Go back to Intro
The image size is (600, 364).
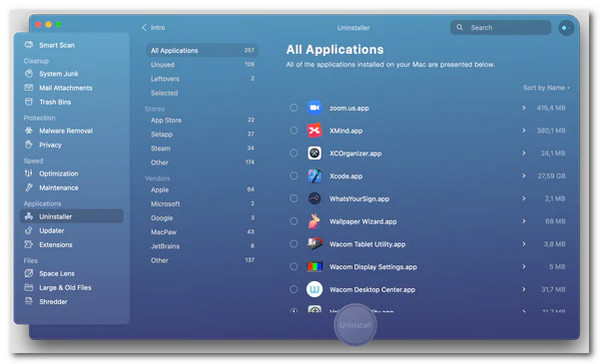click(x=153, y=28)
